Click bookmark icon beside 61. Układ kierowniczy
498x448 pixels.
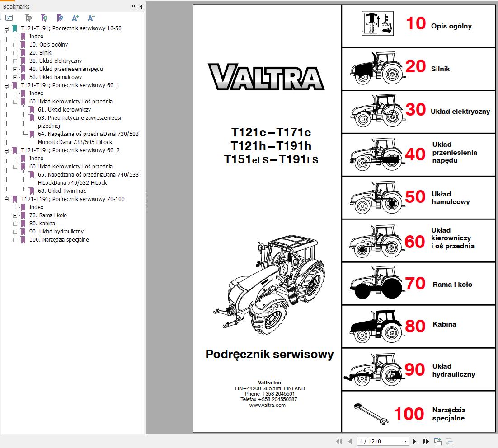[x=32, y=110]
